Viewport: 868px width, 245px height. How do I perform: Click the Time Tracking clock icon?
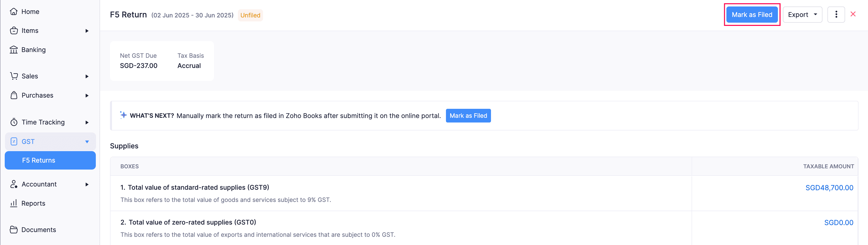pyautogui.click(x=14, y=122)
